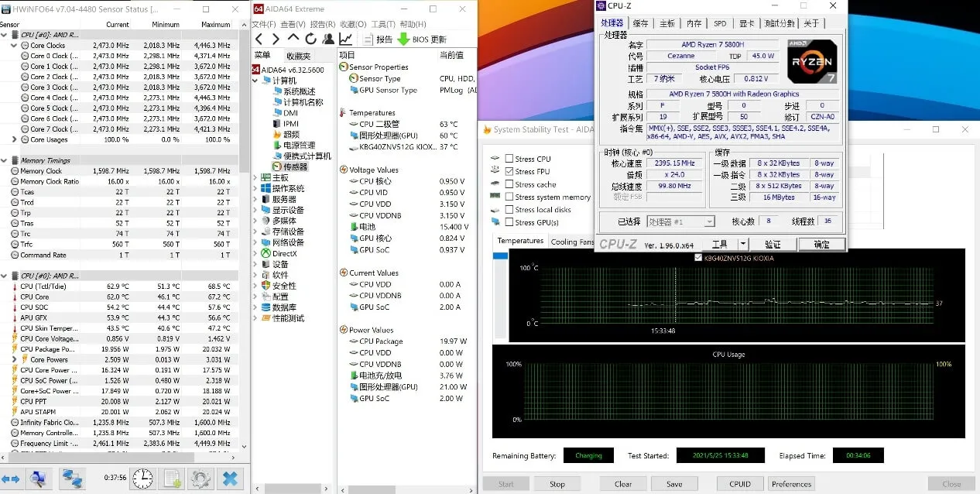Toggle KBG40ZNV512G KIOXIA graph checkbox

(700, 258)
